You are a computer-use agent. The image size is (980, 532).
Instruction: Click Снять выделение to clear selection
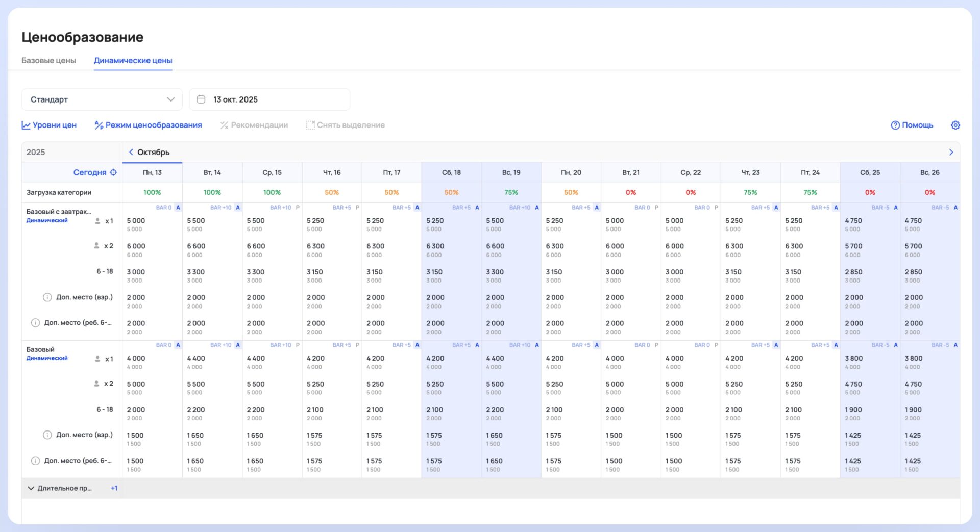pos(346,125)
